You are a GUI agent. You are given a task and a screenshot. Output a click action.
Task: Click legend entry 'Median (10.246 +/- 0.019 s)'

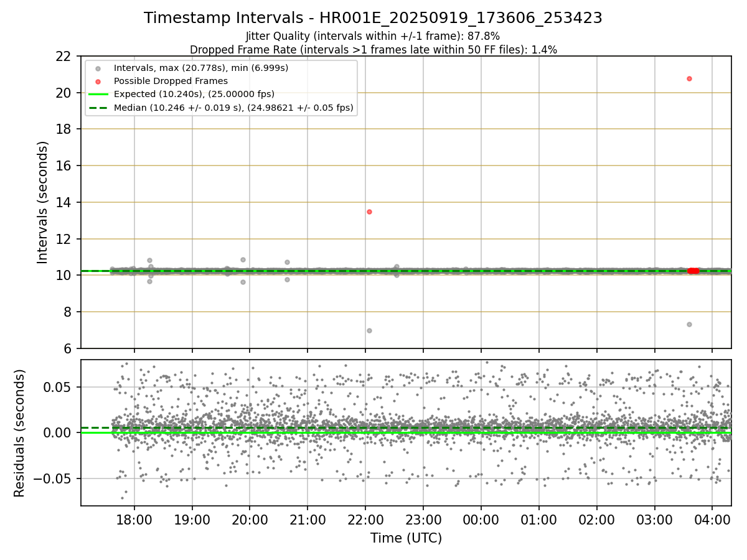pos(233,108)
